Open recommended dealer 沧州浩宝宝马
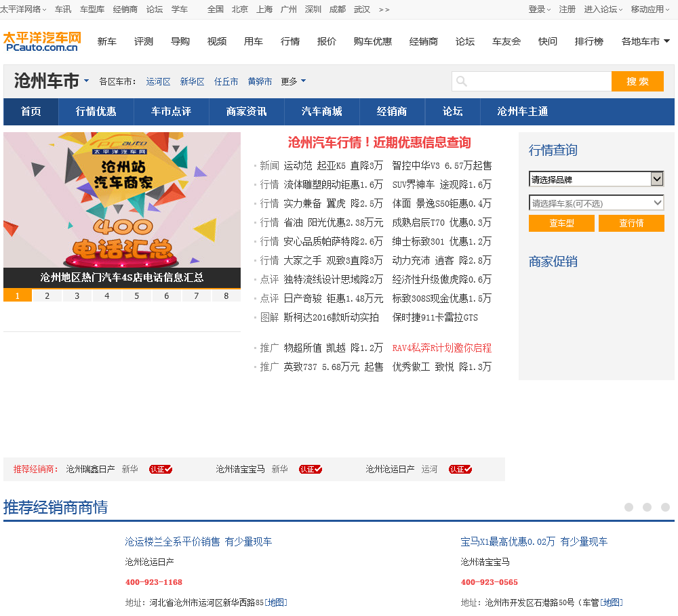Image resolution: width=678 pixels, height=616 pixels. [x=241, y=470]
